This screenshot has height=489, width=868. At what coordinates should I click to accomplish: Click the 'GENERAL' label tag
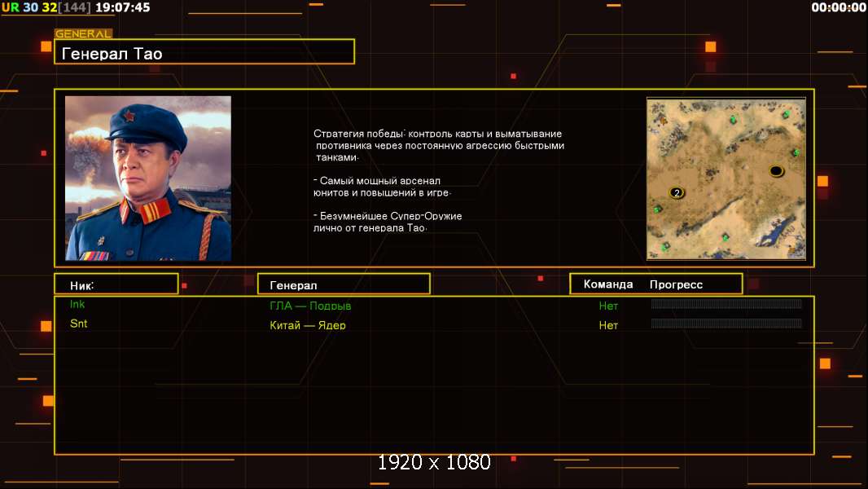[x=83, y=33]
